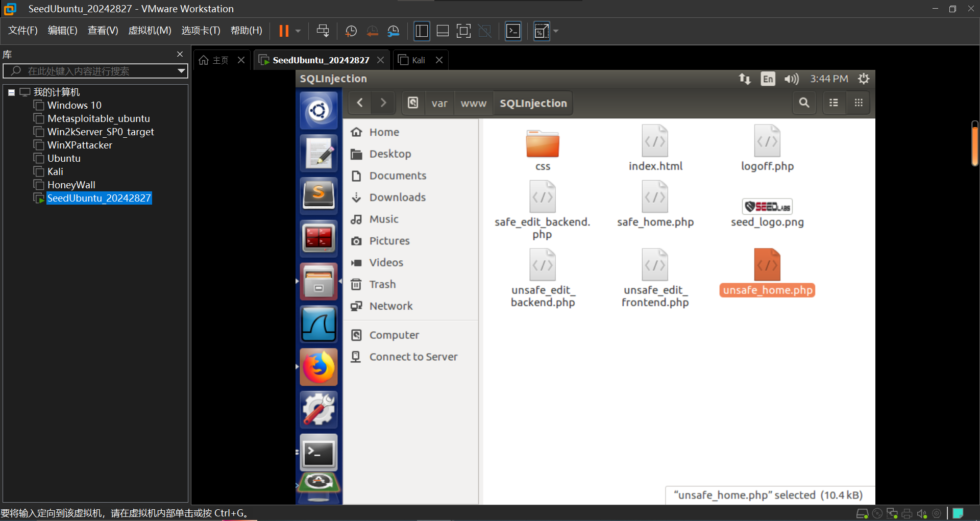Select the index.html file
The image size is (980, 521).
point(655,148)
